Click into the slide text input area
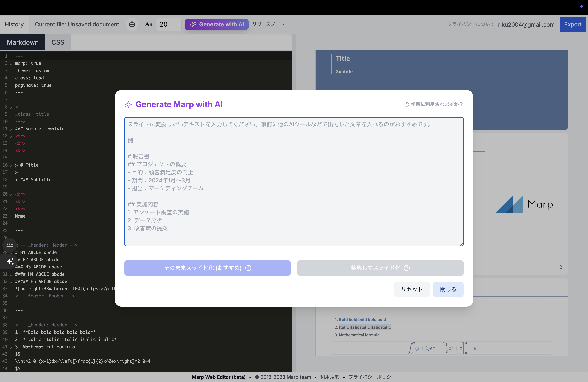Image resolution: width=588 pixels, height=382 pixels. point(294,181)
